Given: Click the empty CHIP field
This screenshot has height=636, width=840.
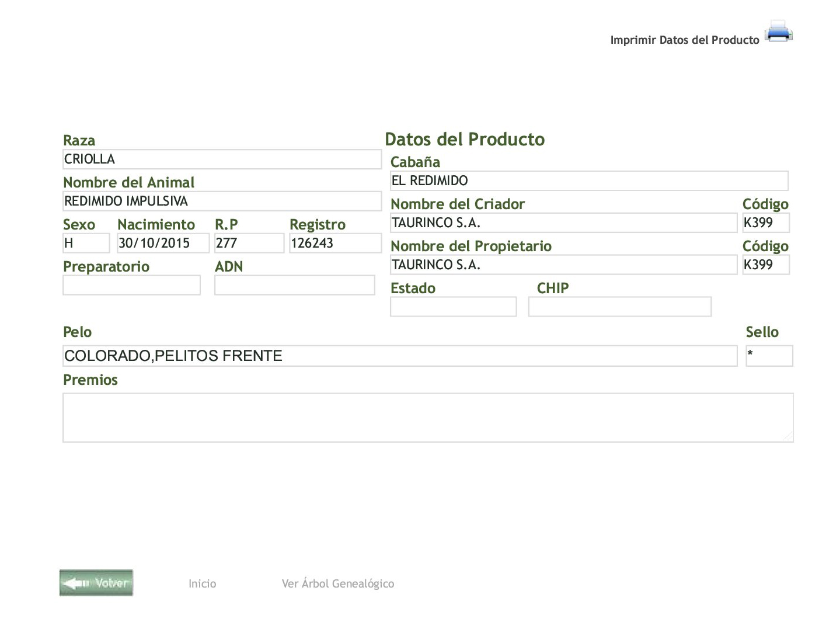Looking at the screenshot, I should point(619,307).
